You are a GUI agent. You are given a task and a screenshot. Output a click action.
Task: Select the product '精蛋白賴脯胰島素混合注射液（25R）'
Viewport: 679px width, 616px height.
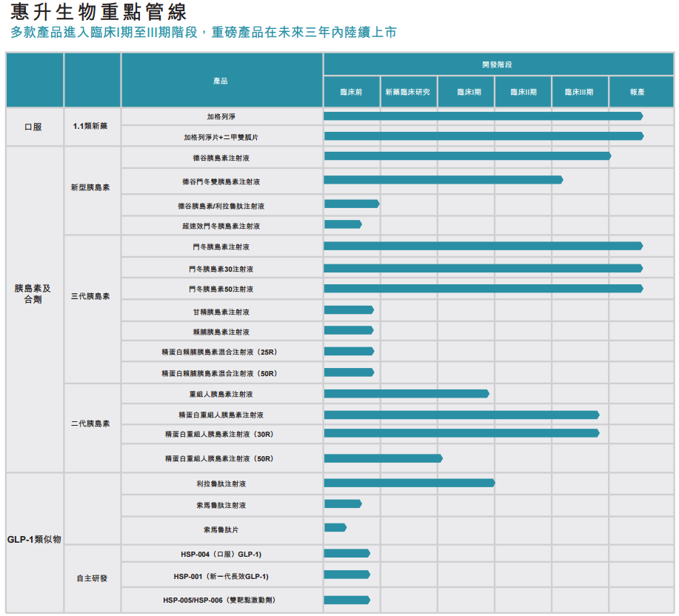(220, 352)
